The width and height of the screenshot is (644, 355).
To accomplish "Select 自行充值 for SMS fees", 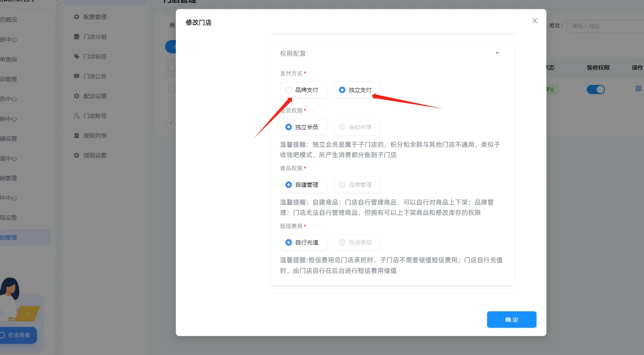I will pyautogui.click(x=303, y=242).
